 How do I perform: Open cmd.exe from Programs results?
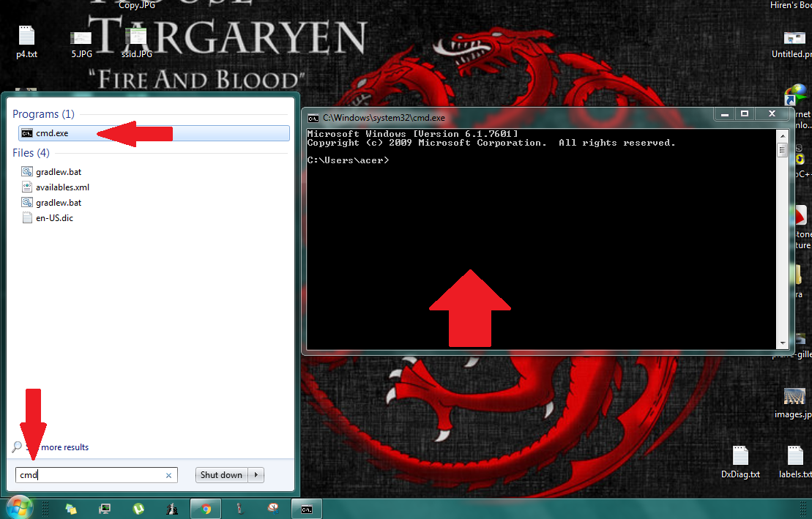[154, 133]
